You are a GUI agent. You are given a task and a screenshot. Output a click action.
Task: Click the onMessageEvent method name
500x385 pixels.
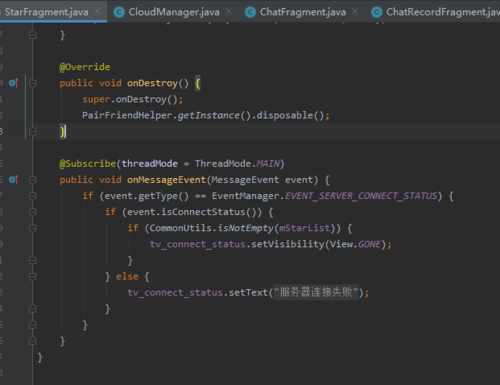coord(166,180)
